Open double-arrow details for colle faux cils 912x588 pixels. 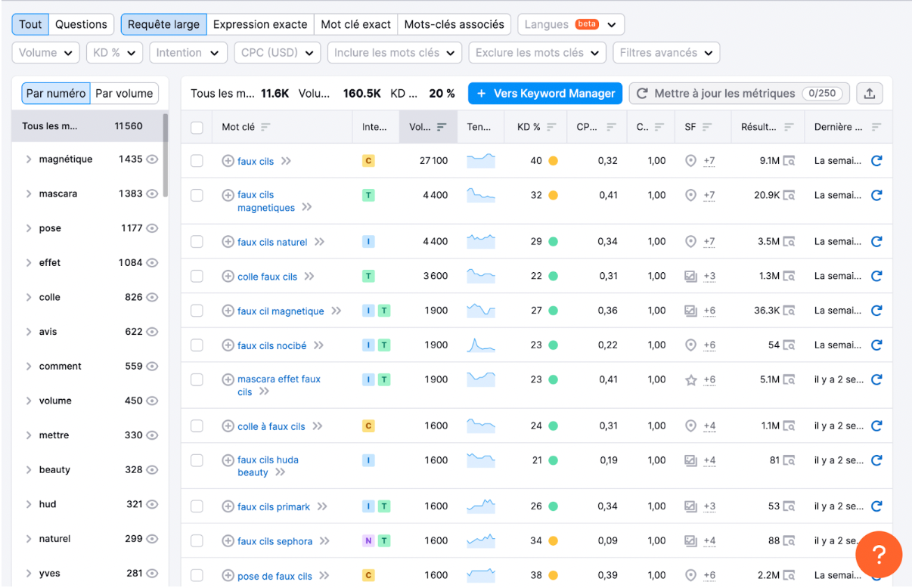(x=309, y=277)
